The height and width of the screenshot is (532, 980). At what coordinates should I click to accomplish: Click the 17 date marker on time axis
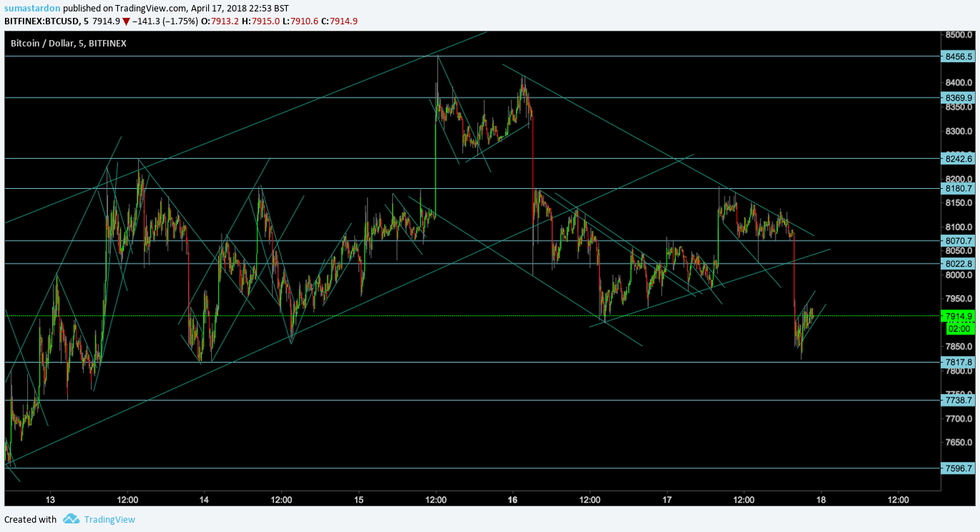(667, 500)
